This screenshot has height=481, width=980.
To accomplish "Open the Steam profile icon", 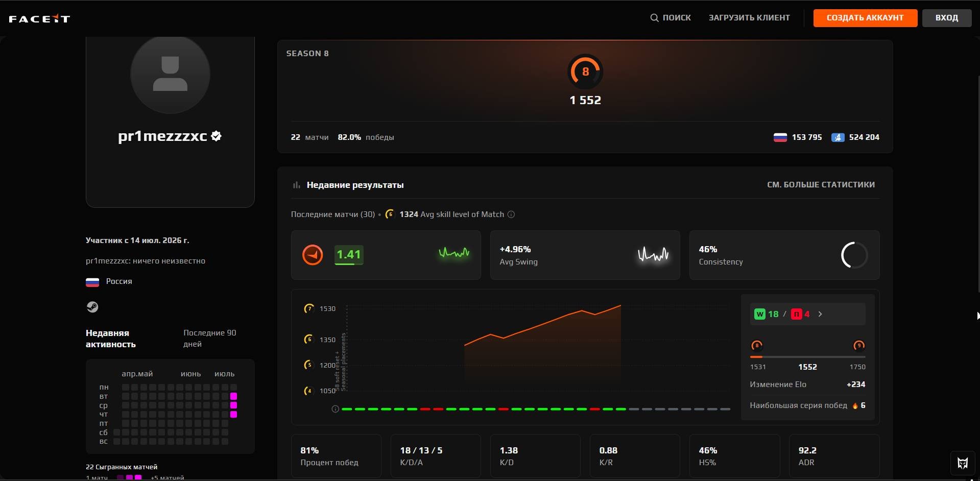I will (x=92, y=307).
